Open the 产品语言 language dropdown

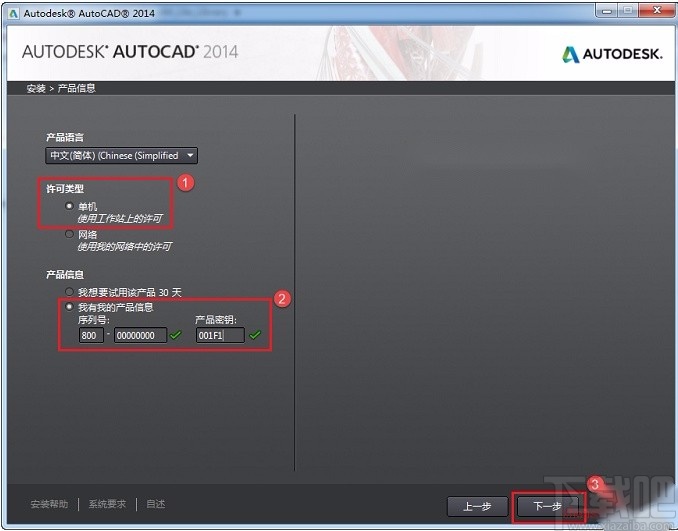[122, 156]
